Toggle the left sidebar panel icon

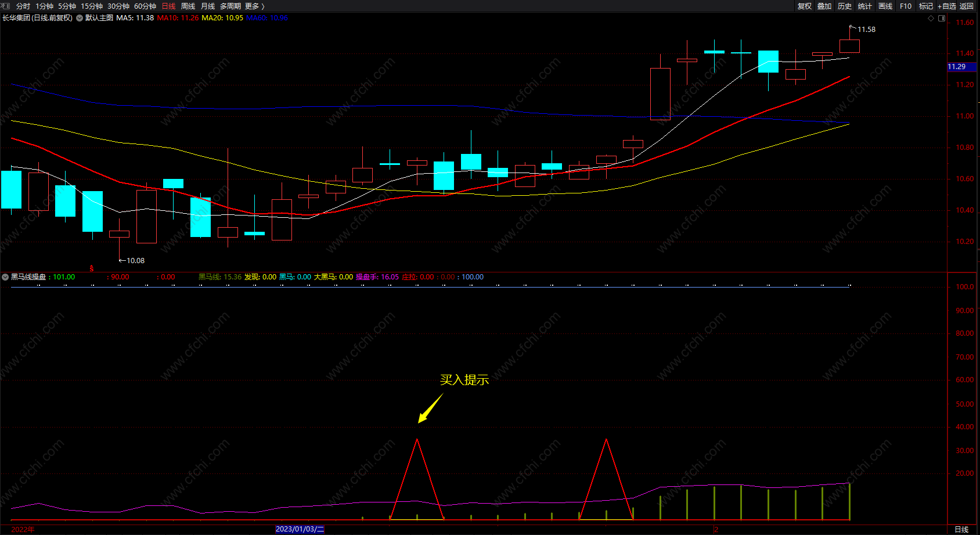[x=6, y=6]
